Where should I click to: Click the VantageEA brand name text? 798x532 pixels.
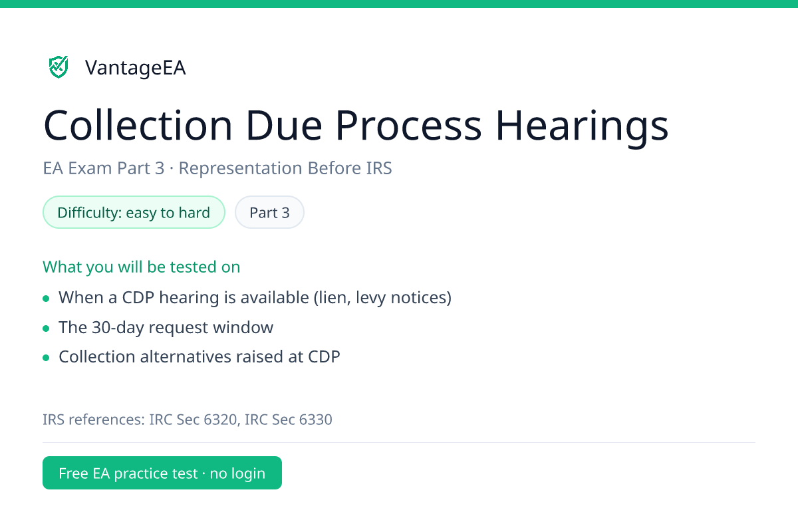136,68
